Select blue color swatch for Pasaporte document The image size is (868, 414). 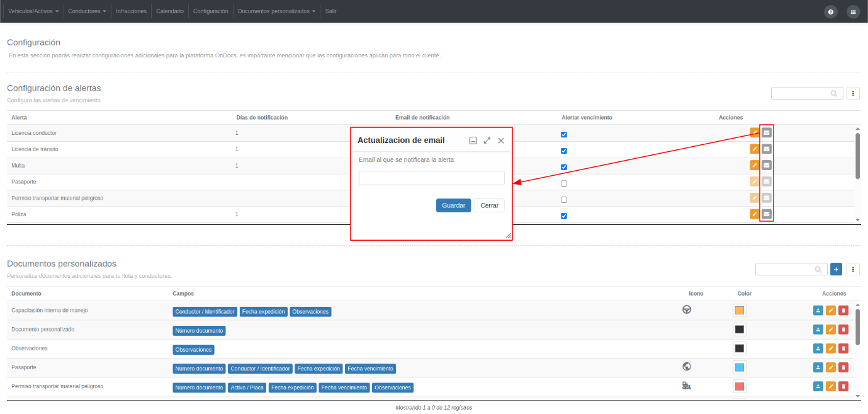point(740,367)
